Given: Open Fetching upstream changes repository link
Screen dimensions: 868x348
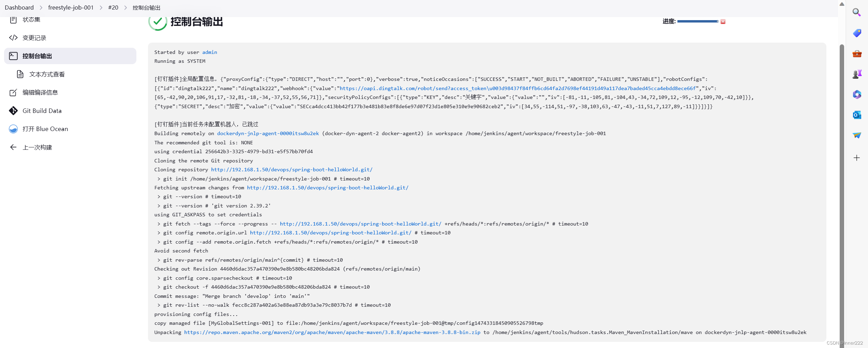Looking at the screenshot, I should click(x=328, y=188).
